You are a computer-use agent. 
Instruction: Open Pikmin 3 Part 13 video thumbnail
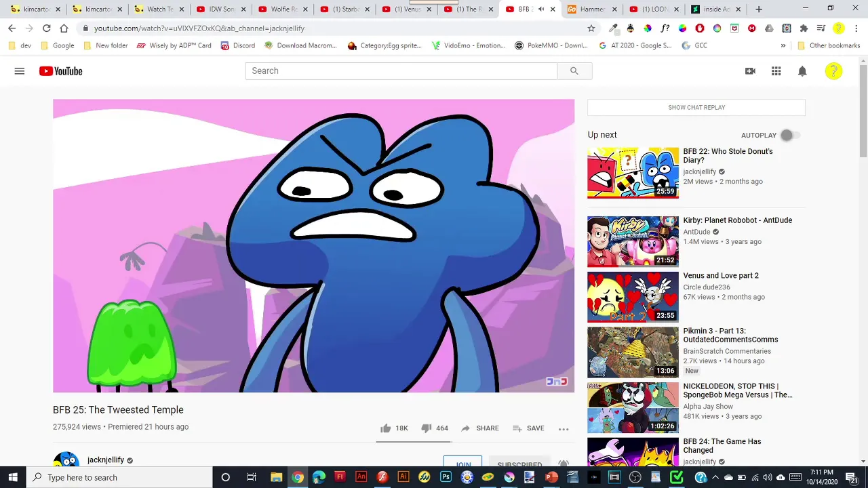click(633, 352)
